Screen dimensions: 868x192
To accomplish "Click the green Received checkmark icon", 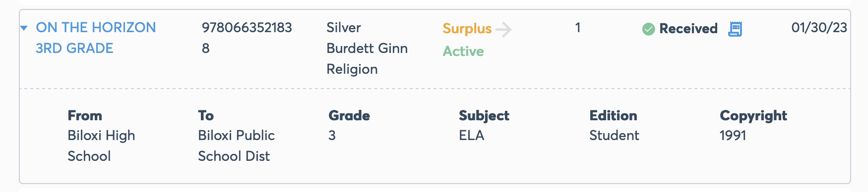I will [x=648, y=29].
